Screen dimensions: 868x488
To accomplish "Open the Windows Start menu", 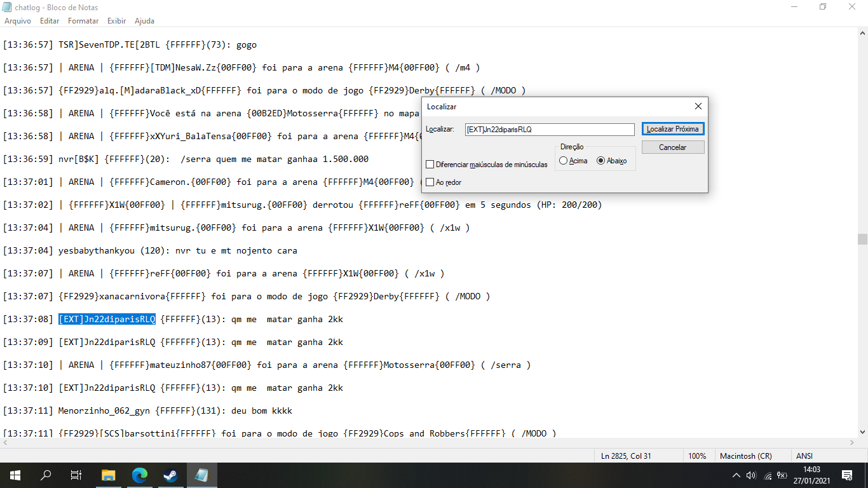I will tap(15, 475).
